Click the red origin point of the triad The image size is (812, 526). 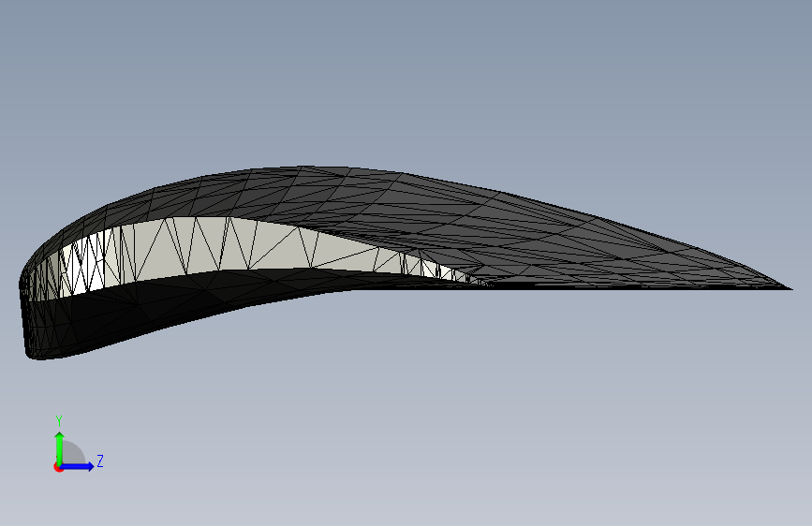point(58,467)
